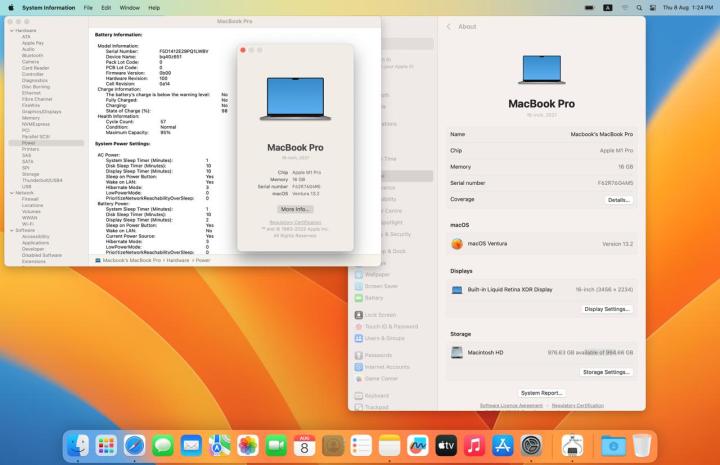This screenshot has height=465, width=720.
Task: Open Calendar icon showing 8
Action: pyautogui.click(x=304, y=445)
